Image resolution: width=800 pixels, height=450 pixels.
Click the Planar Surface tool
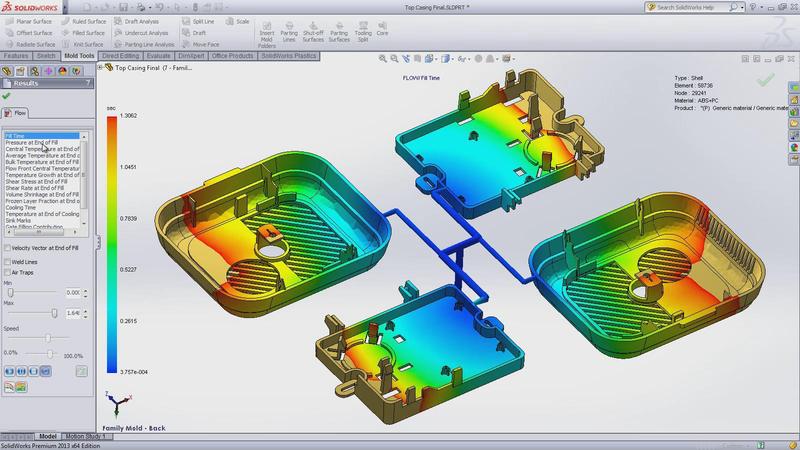(29, 21)
